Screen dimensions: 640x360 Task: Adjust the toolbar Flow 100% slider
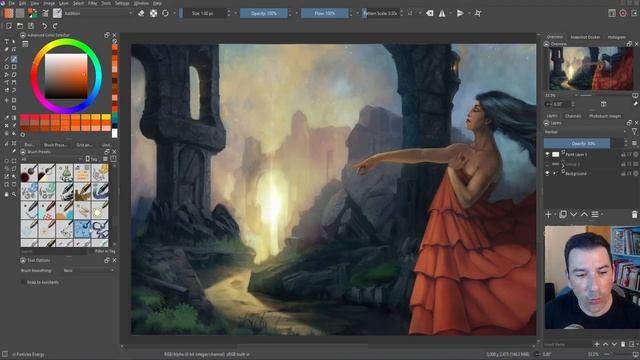tap(324, 13)
